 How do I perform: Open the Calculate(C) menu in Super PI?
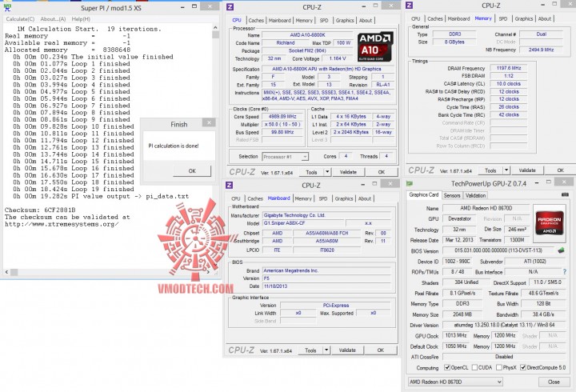[20, 18]
